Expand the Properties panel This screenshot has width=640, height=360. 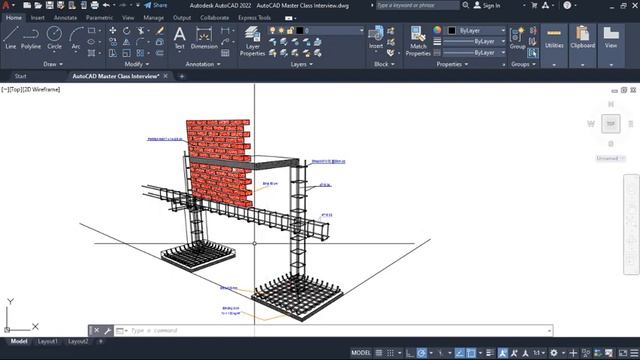coord(452,64)
